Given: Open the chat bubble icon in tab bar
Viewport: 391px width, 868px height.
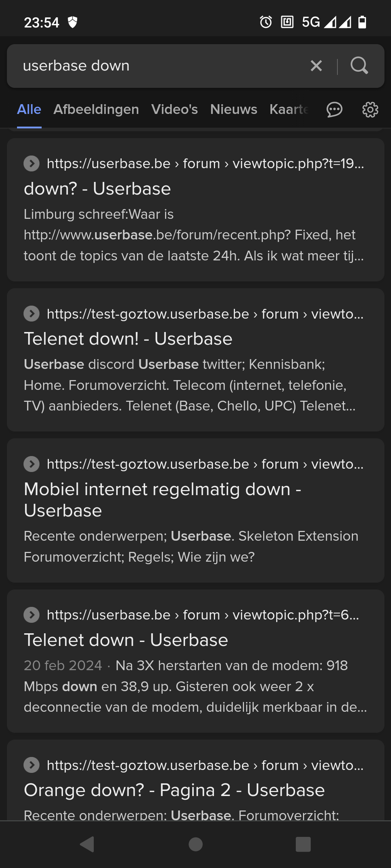Looking at the screenshot, I should pos(334,110).
